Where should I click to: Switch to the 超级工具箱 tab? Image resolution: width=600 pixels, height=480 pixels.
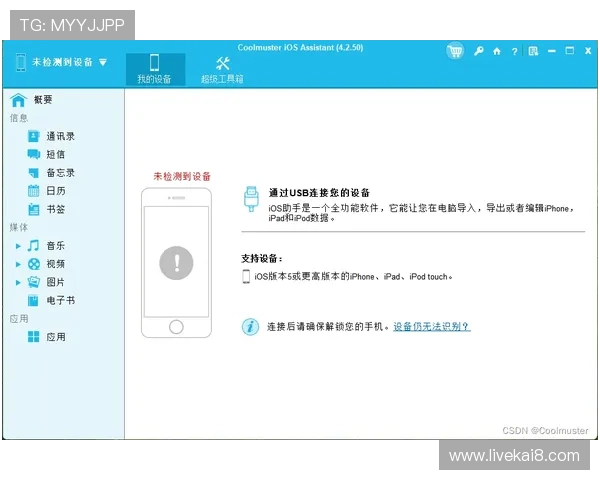(x=222, y=69)
